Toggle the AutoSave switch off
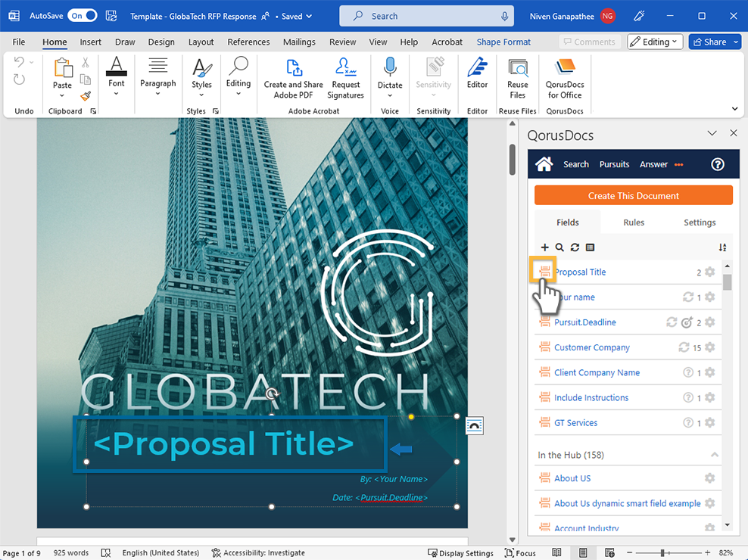 tap(82, 16)
